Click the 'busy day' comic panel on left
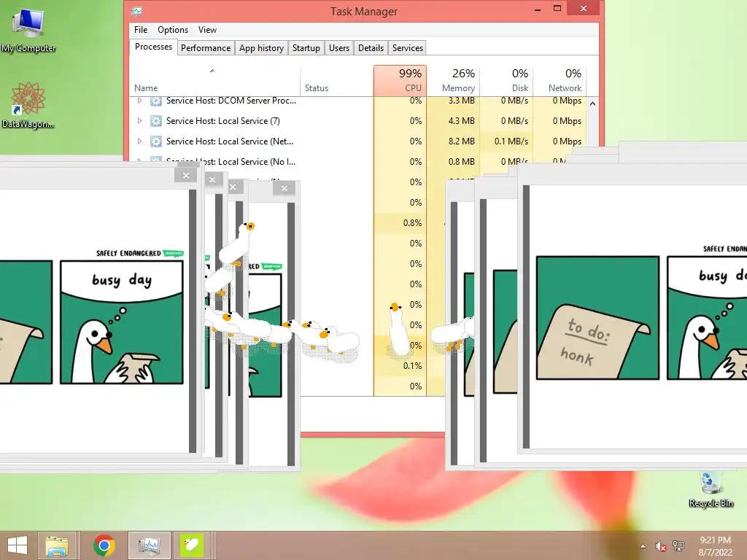 [122, 322]
